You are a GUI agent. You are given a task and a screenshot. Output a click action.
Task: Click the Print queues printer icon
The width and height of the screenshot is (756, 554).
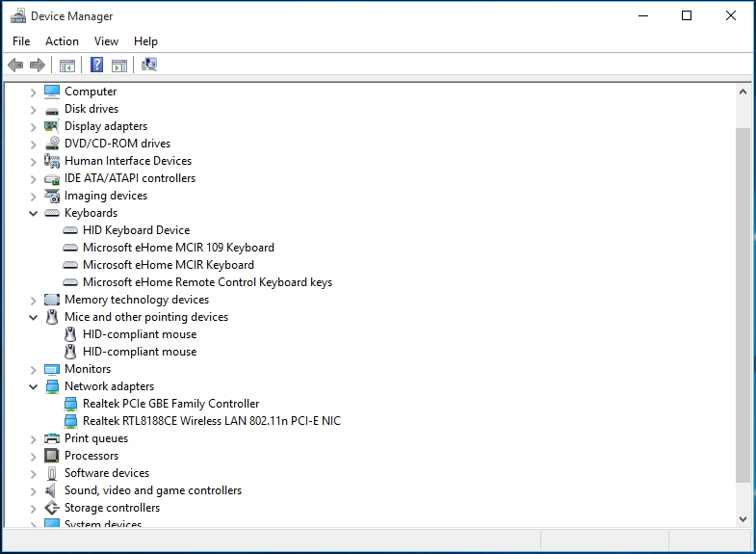pos(52,438)
